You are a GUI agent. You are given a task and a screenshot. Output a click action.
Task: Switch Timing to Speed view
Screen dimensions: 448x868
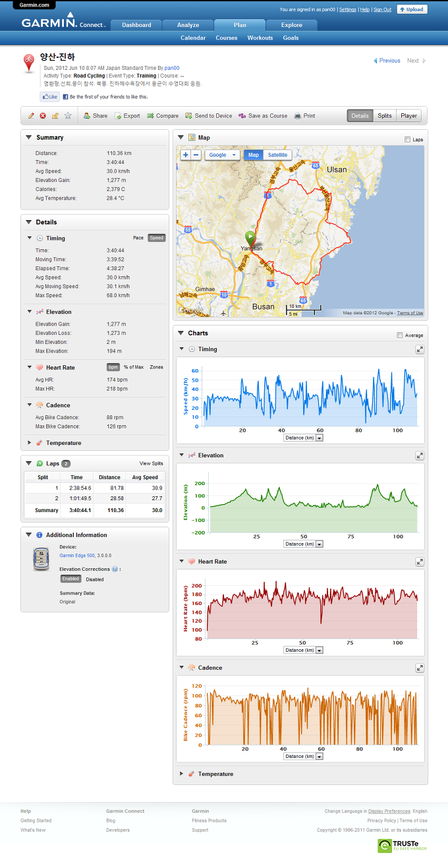tap(156, 238)
